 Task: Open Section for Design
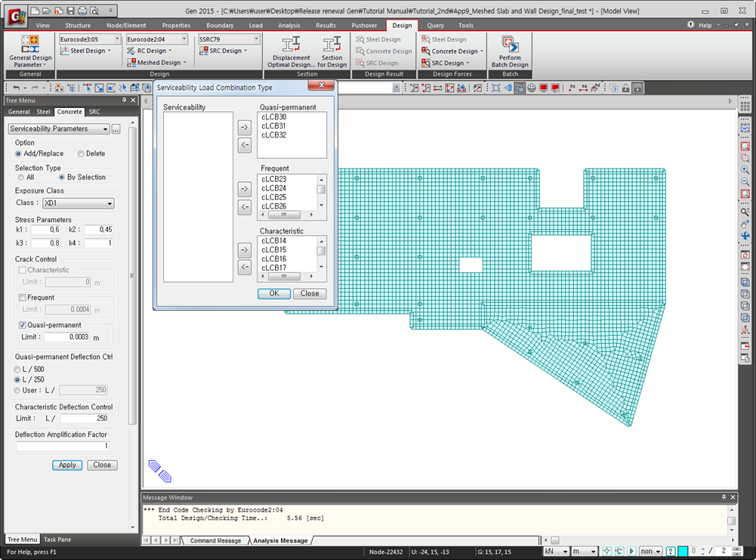tap(332, 51)
